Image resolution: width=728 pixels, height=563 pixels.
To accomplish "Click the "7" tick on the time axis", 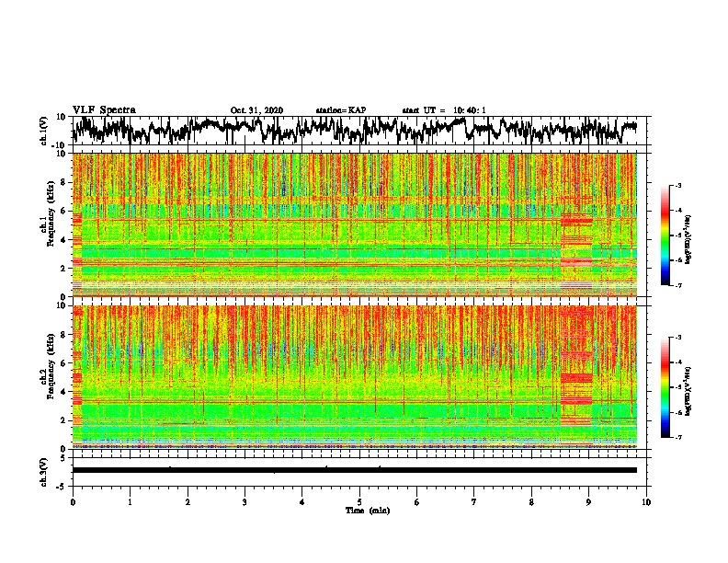I will (x=474, y=502).
